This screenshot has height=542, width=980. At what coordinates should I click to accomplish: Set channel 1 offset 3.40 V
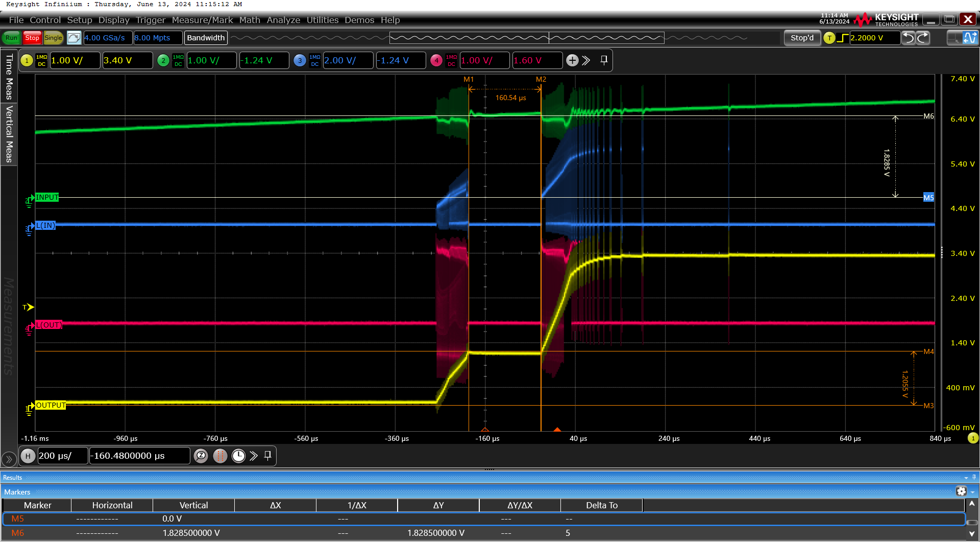pos(128,60)
